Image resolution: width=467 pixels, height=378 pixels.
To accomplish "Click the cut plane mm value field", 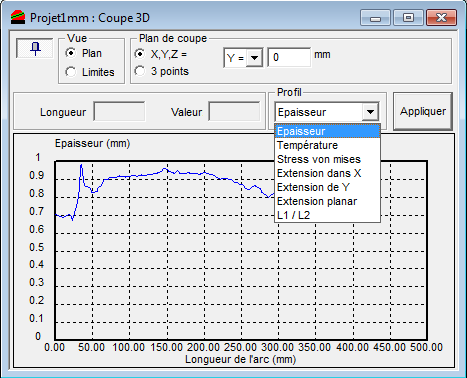I will tap(289, 57).
